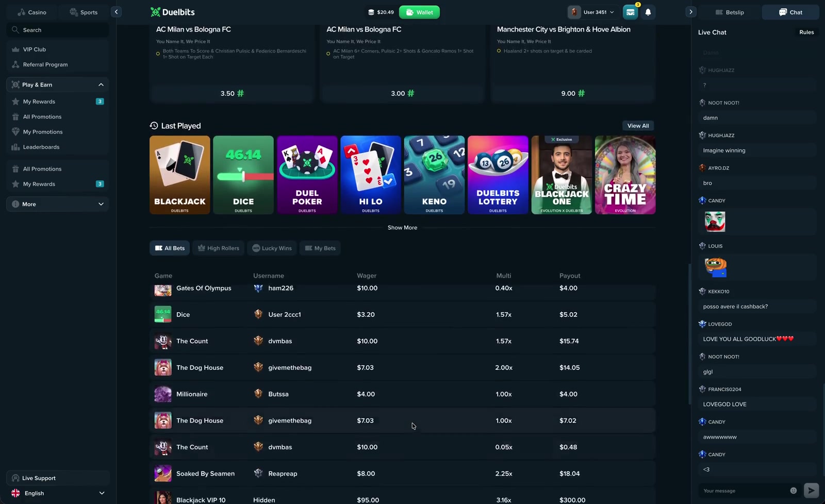The image size is (825, 504).
Task: Click Show More under Last Played
Action: pyautogui.click(x=402, y=227)
